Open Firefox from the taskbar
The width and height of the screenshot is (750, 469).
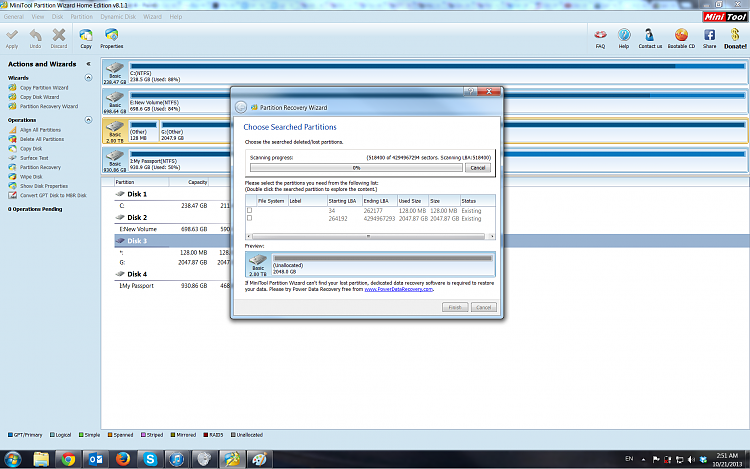123,459
